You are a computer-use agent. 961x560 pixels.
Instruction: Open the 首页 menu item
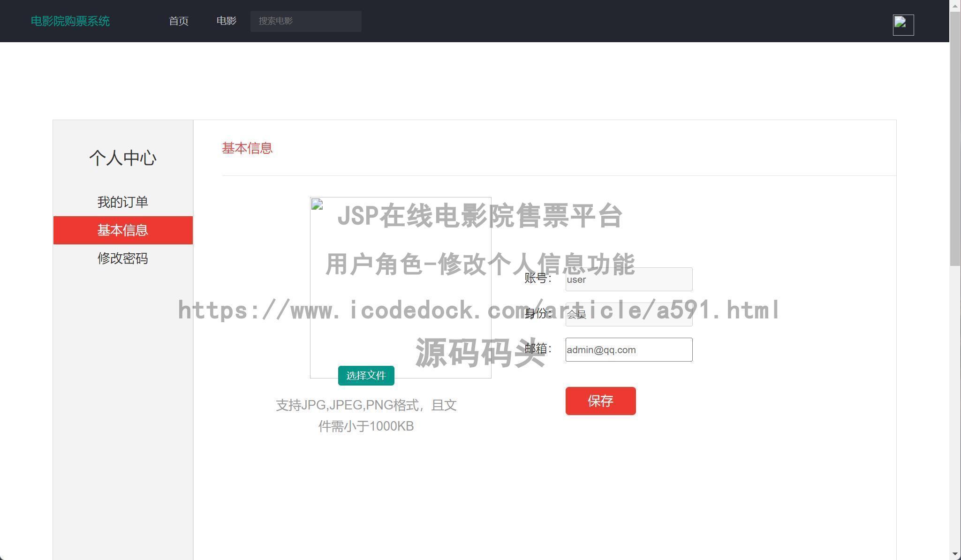tap(178, 21)
